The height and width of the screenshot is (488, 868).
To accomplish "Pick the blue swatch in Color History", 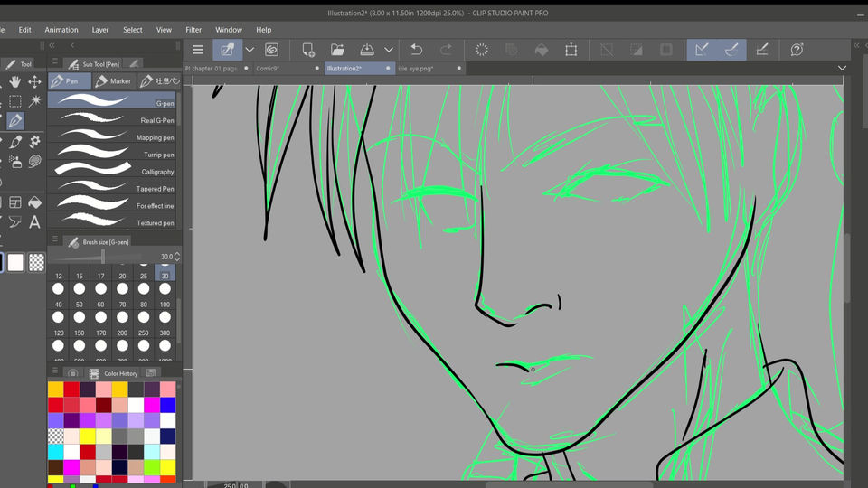I will [168, 405].
